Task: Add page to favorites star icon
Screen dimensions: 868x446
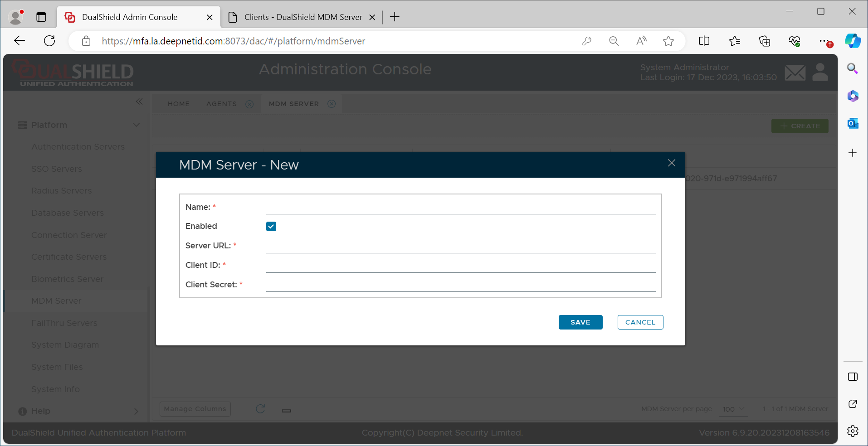Action: [x=668, y=41]
